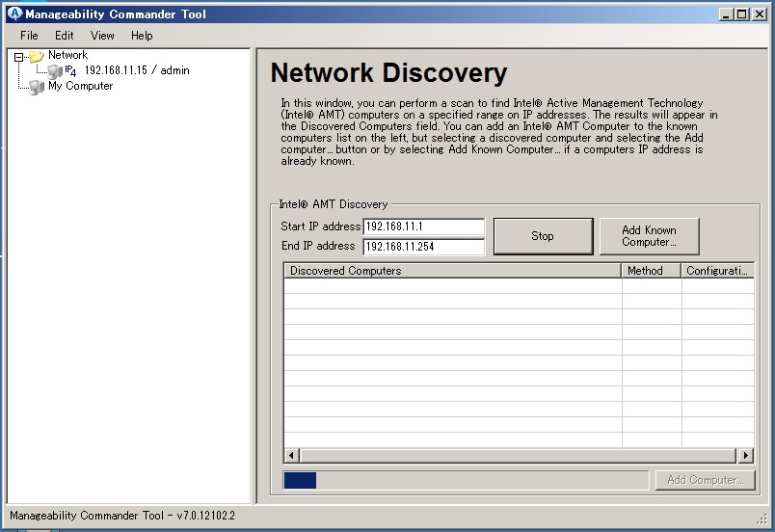Click the My Computer icon
Screen dimensions: 775x532
(37, 88)
